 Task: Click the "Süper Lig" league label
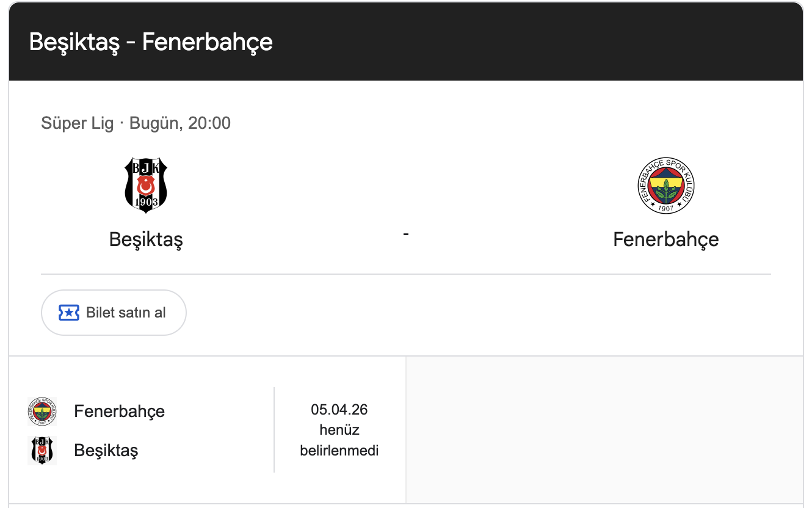(x=77, y=123)
